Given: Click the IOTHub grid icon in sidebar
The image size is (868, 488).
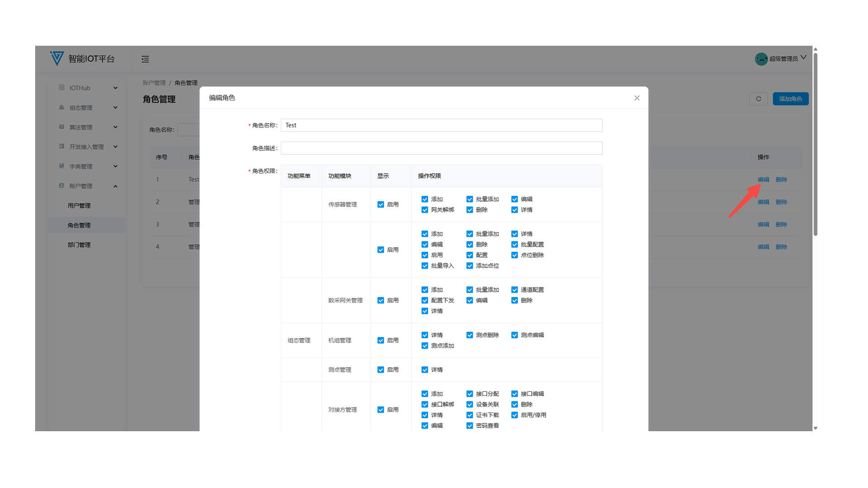Looking at the screenshot, I should (61, 88).
